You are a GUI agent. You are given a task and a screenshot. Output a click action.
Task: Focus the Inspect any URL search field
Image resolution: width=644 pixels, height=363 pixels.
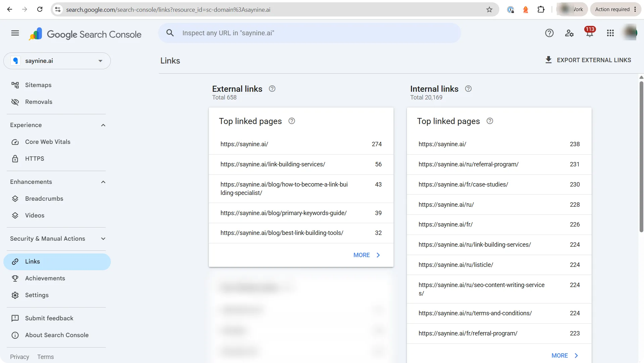point(310,33)
